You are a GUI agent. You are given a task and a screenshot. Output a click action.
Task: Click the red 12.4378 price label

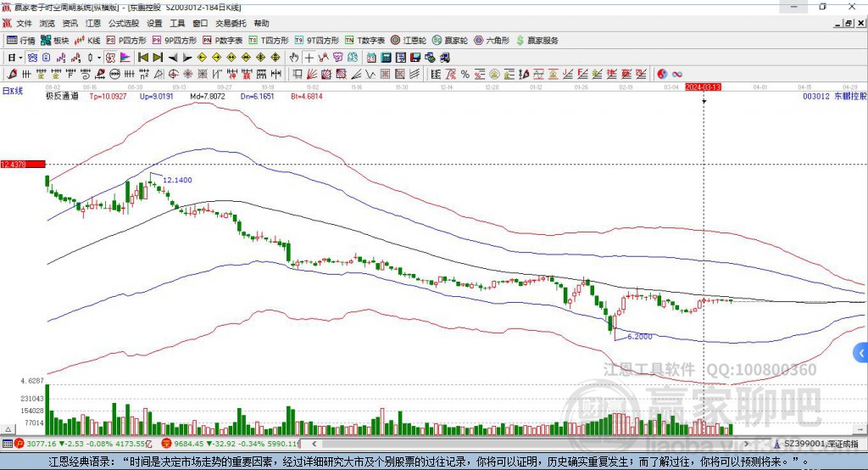pyautogui.click(x=23, y=164)
